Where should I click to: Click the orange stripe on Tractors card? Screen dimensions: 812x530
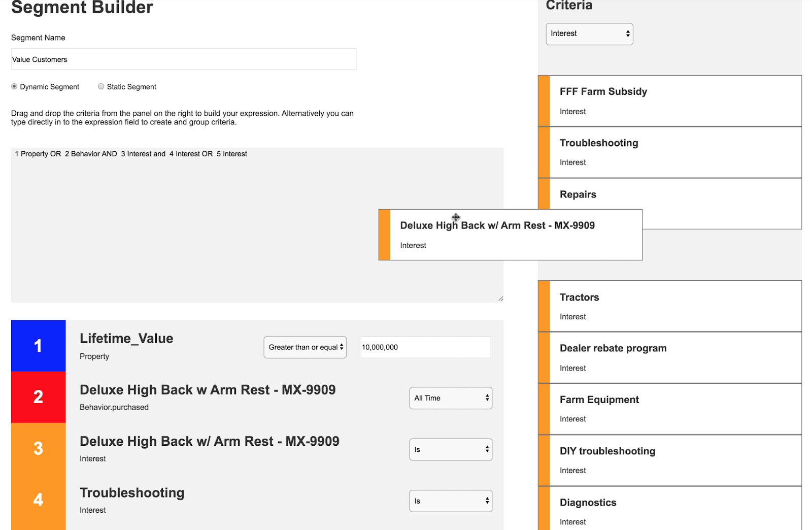tap(544, 306)
